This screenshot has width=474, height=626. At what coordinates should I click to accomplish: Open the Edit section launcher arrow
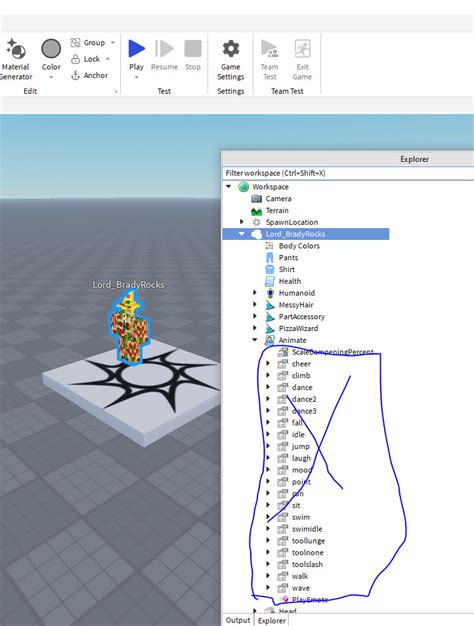[115, 91]
